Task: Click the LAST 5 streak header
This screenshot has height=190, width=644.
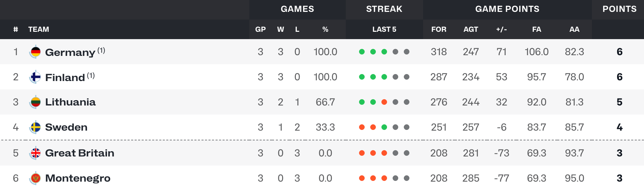Action: pos(384,29)
